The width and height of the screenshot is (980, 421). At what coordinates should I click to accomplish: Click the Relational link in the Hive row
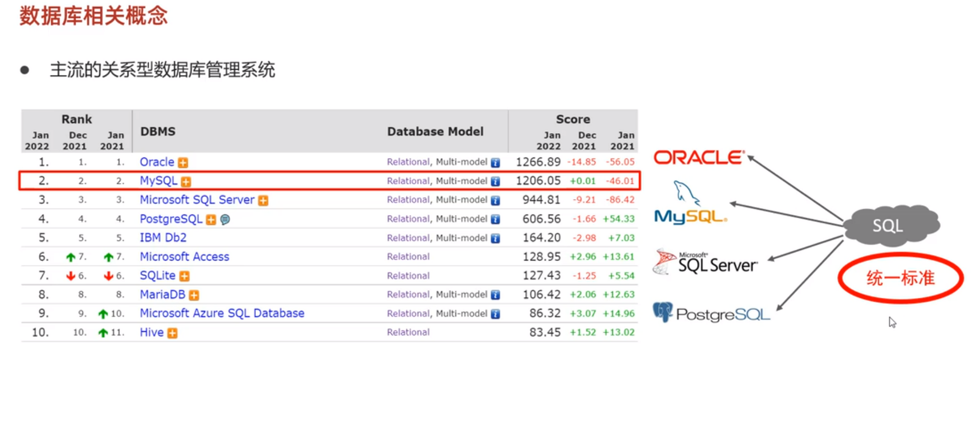[x=408, y=332]
